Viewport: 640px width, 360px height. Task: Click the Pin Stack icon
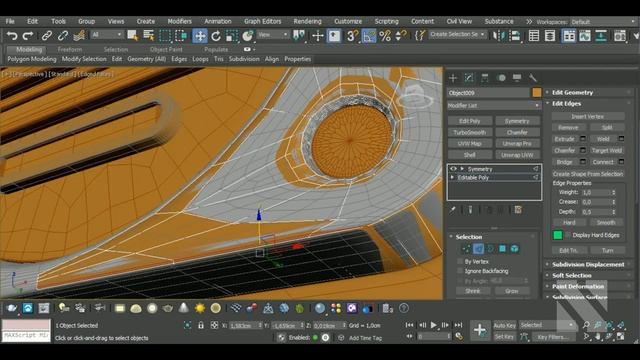coord(453,210)
